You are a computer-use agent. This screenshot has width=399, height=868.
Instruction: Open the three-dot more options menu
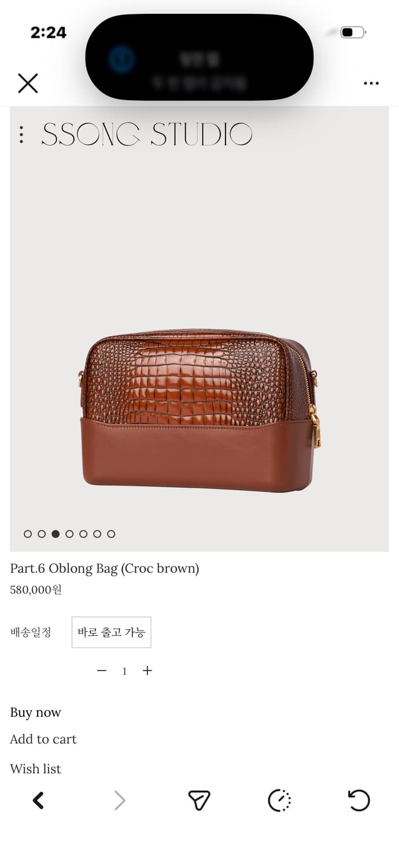pyautogui.click(x=371, y=83)
